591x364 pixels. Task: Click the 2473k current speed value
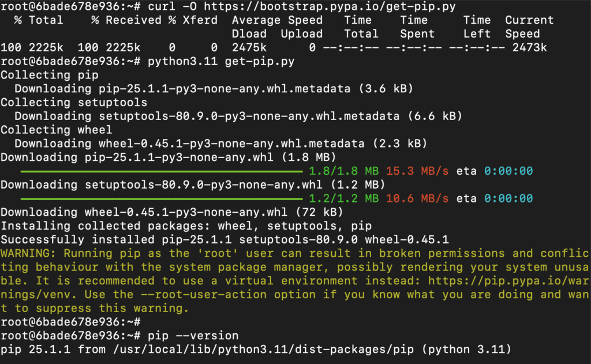pyautogui.click(x=529, y=48)
